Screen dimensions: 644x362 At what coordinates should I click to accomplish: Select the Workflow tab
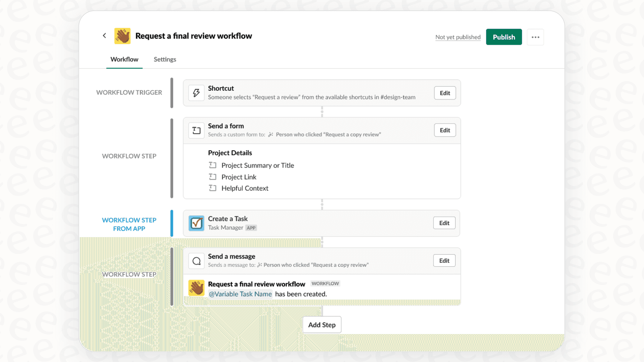click(x=124, y=59)
